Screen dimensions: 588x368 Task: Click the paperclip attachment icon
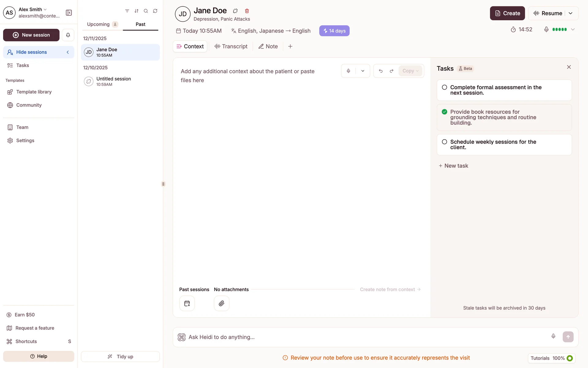pos(221,303)
